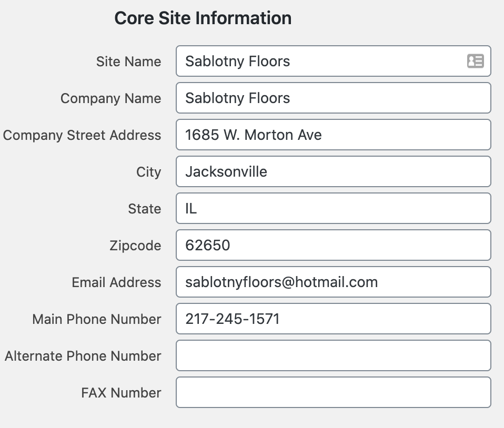Click the Company Name label text
This screenshot has height=428, width=504.
[x=111, y=99]
